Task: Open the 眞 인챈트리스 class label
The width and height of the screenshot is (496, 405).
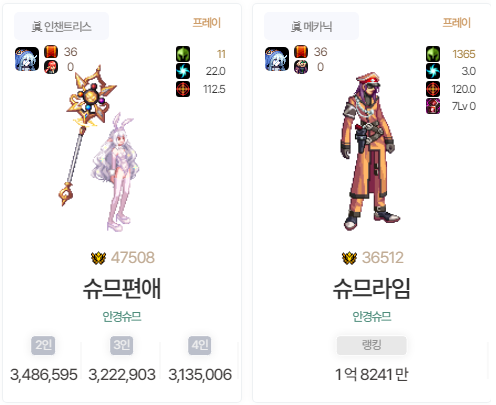Action: [61, 26]
